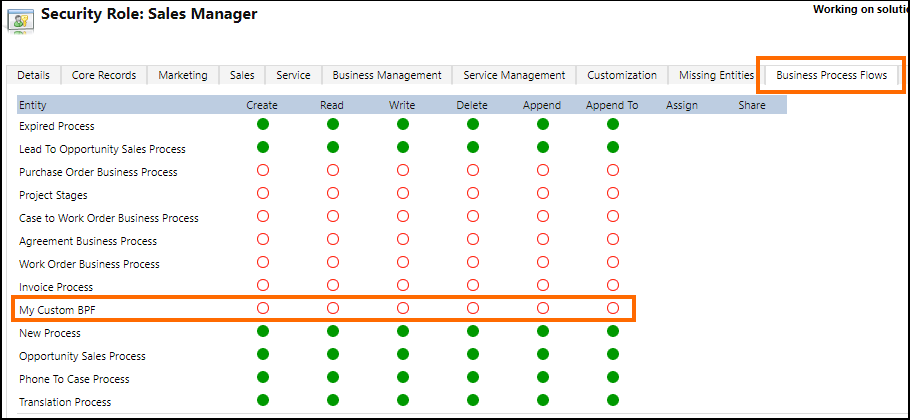The height and width of the screenshot is (420, 910).
Task: Open the Marketing tab
Action: pos(183,75)
